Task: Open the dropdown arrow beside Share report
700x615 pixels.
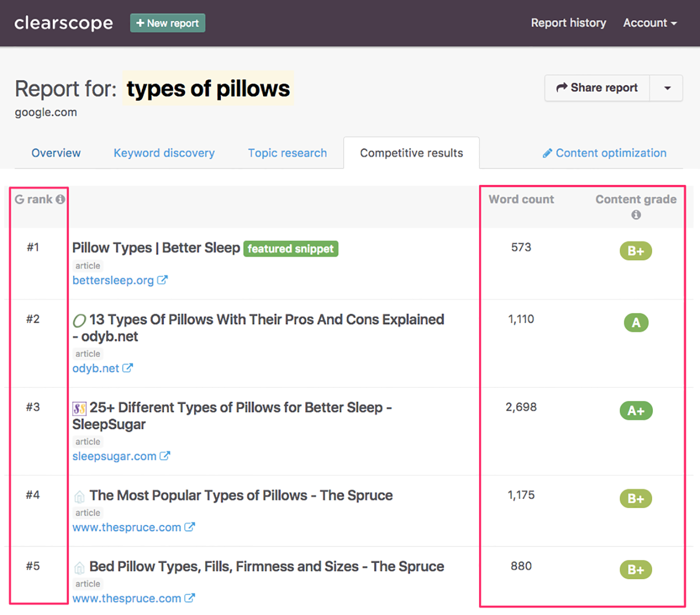Action: coord(667,88)
